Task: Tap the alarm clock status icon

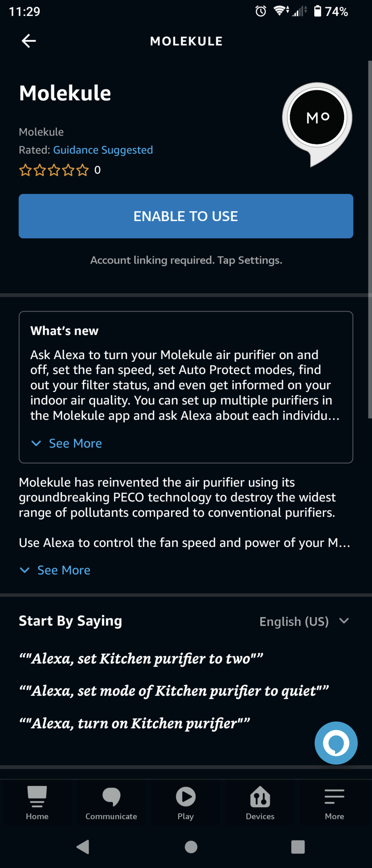Action: pos(260,12)
